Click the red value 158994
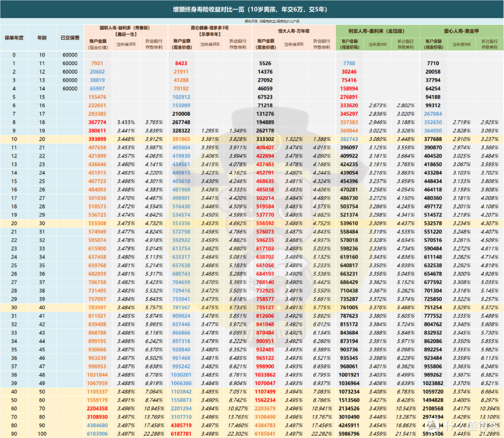 [x=349, y=88]
